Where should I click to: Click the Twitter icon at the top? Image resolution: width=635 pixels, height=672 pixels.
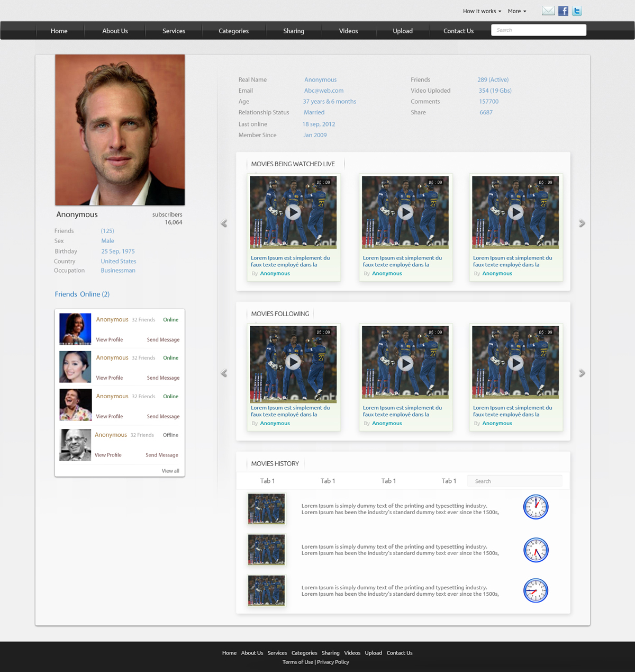pyautogui.click(x=576, y=10)
